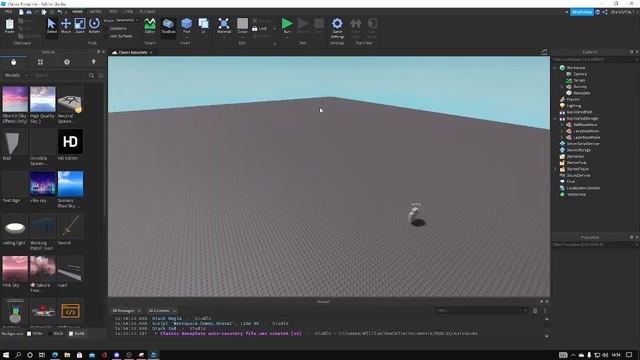
Task: Open the All Contexts filter dropdown
Action: tap(162, 311)
